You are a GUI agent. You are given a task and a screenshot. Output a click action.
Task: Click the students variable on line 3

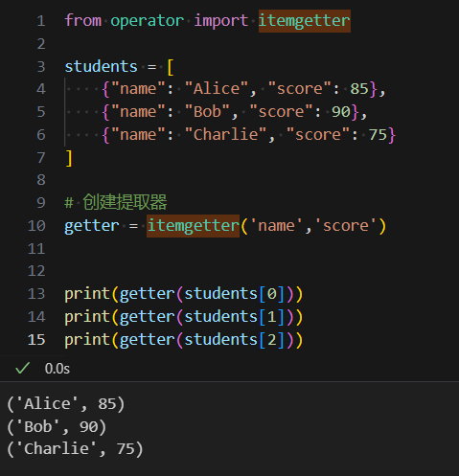tap(101, 67)
